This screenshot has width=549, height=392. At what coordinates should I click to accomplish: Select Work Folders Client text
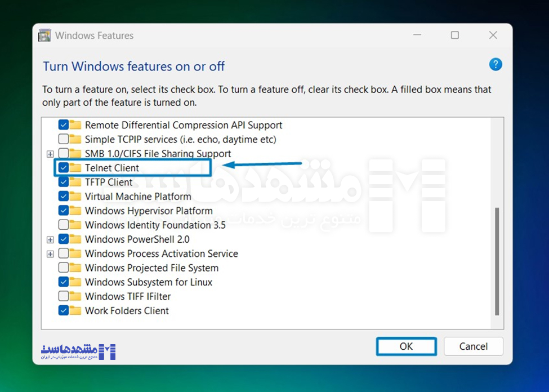[127, 311]
